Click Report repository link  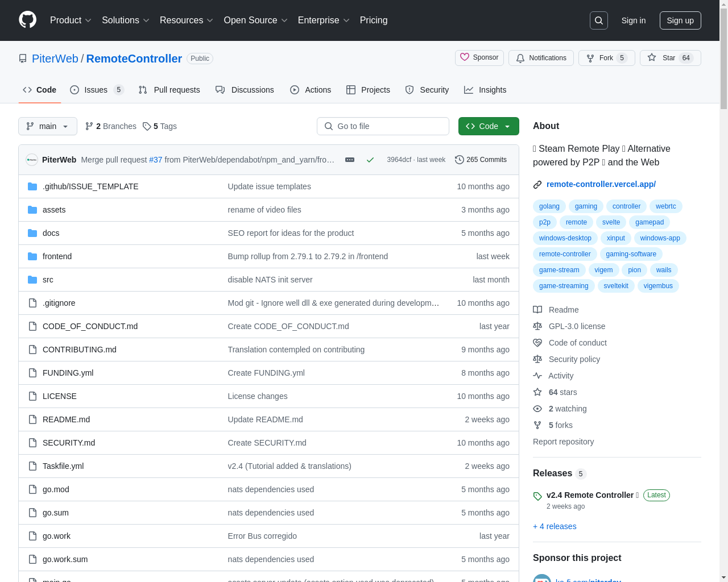(563, 442)
